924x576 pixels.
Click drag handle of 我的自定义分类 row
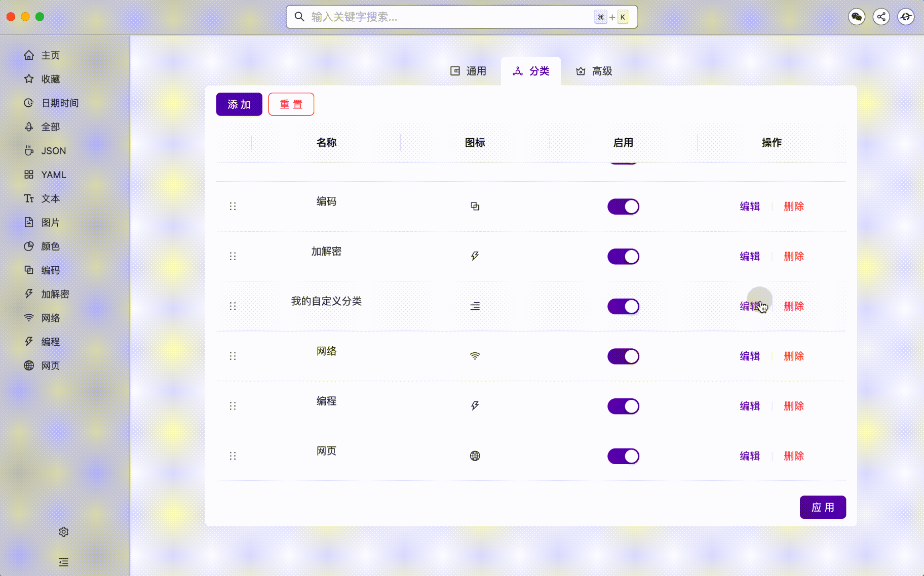[x=233, y=306]
